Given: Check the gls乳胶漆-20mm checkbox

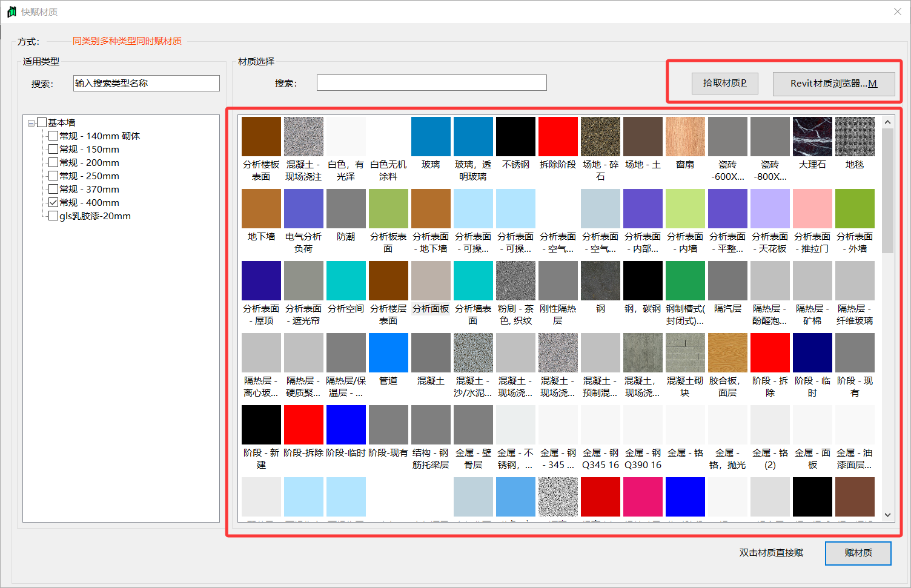Looking at the screenshot, I should pyautogui.click(x=53, y=216).
